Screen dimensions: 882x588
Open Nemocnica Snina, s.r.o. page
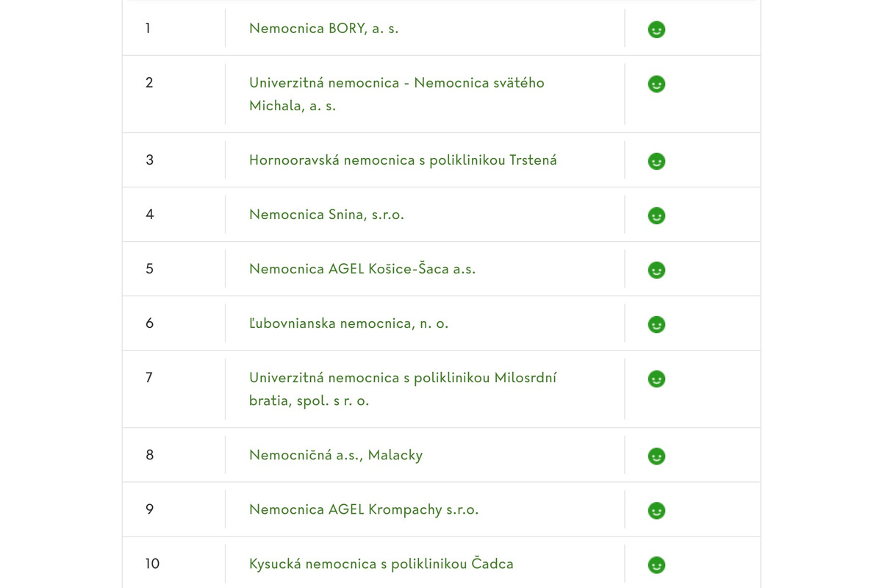pos(326,215)
